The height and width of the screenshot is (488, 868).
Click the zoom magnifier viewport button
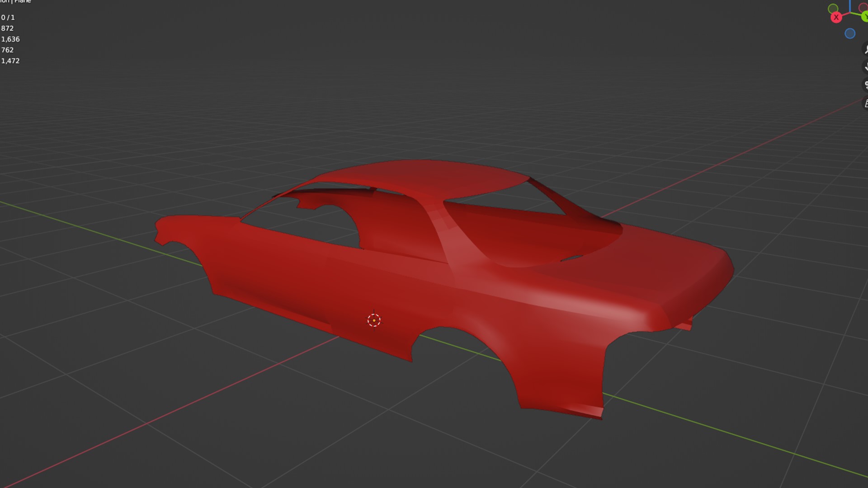[x=866, y=49]
